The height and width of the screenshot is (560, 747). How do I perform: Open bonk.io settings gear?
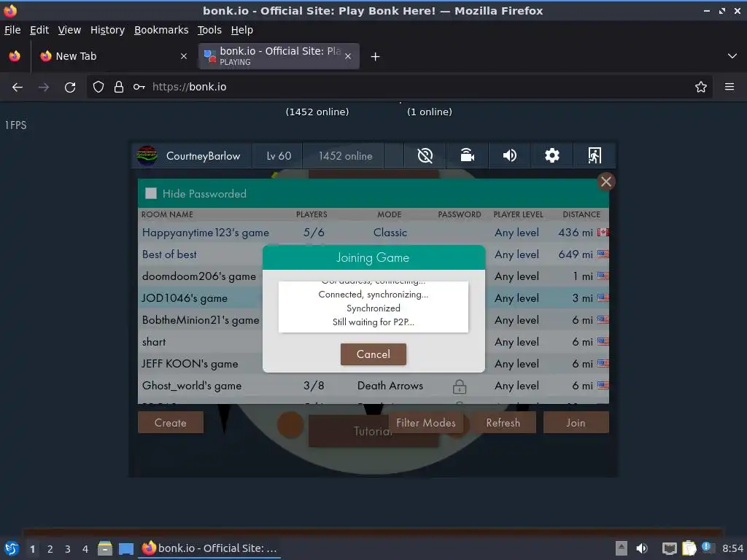coord(551,156)
